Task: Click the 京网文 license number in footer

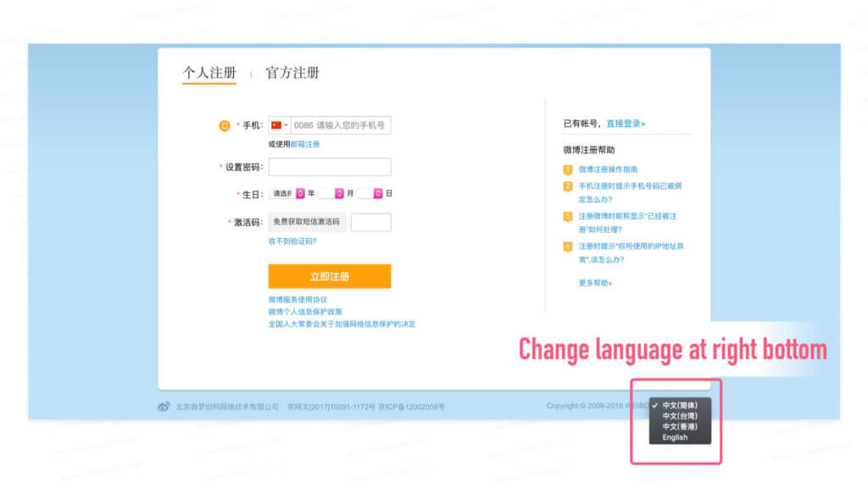Action: (331, 408)
